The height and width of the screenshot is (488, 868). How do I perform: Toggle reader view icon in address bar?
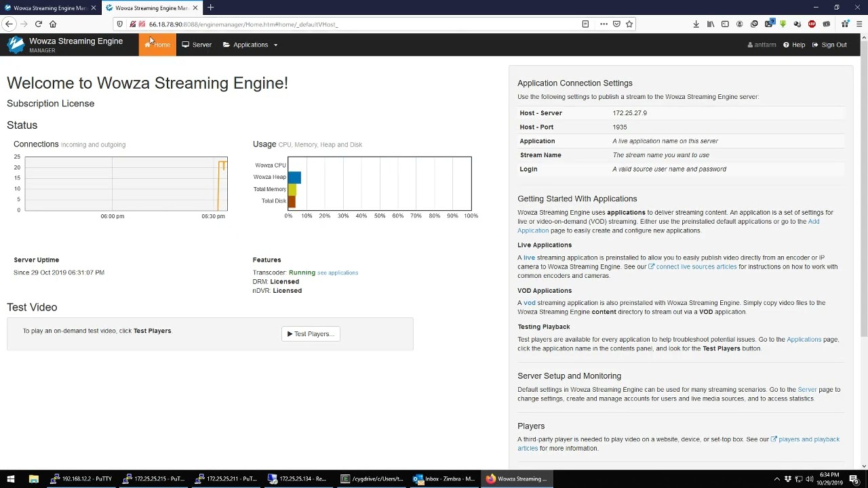click(x=585, y=24)
